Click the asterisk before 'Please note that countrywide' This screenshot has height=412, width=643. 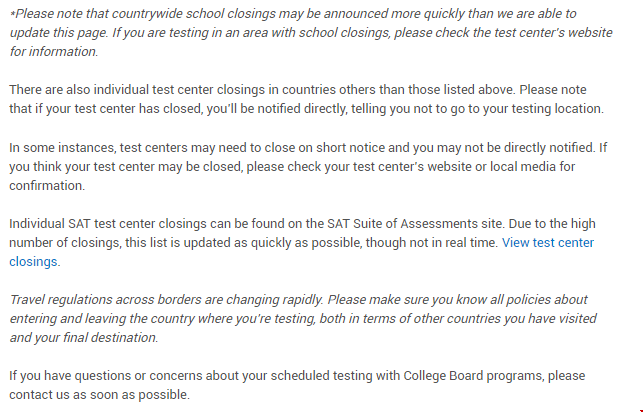(x=12, y=14)
